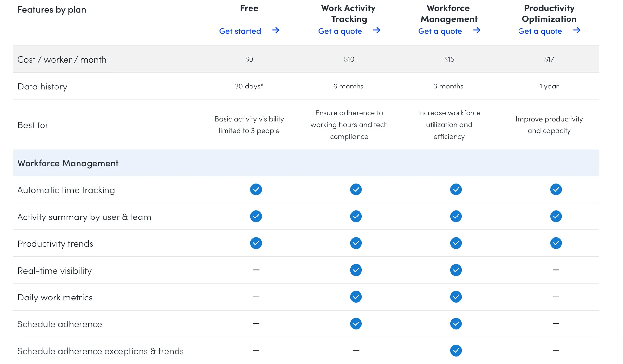This screenshot has width=623, height=364.
Task: Click Productivity Optimization dash for Real-time visibility
Action: pyautogui.click(x=556, y=270)
